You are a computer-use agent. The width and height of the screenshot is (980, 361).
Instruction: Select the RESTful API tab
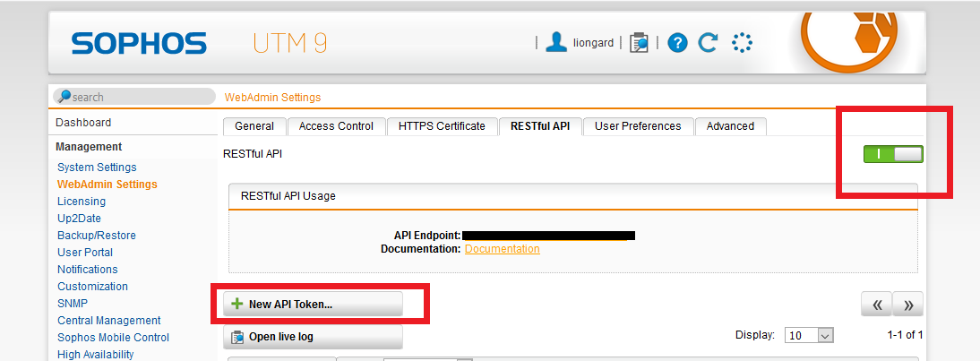tap(540, 126)
